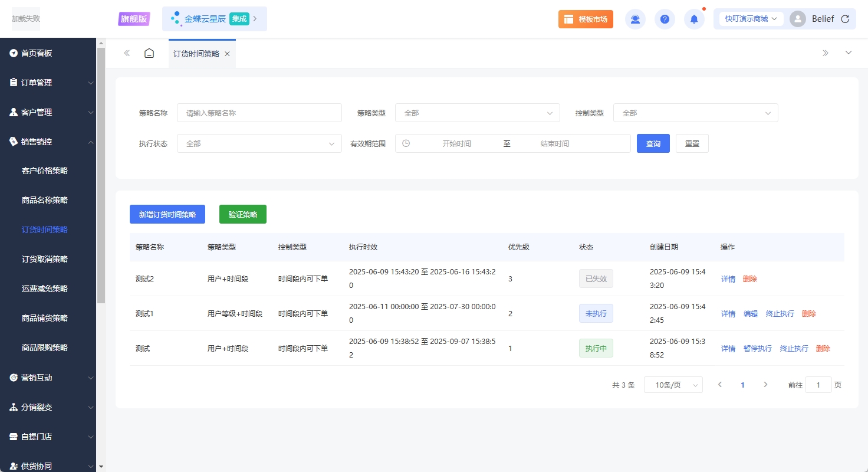The height and width of the screenshot is (472, 868).
Task: Click the Belief user avatar
Action: 798,19
